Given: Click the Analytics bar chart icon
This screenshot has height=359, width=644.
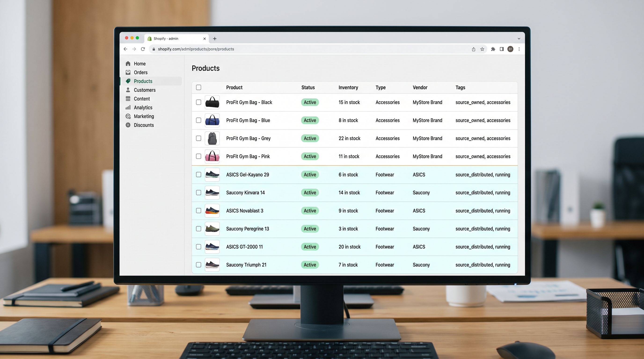Looking at the screenshot, I should (128, 108).
